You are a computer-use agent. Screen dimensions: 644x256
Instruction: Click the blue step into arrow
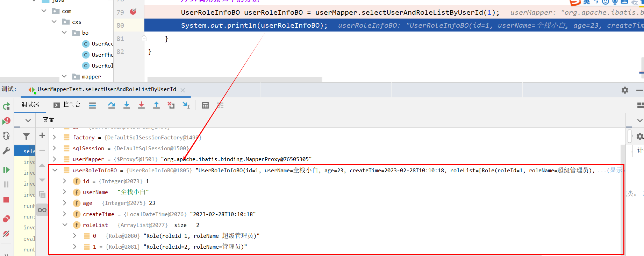point(127,105)
